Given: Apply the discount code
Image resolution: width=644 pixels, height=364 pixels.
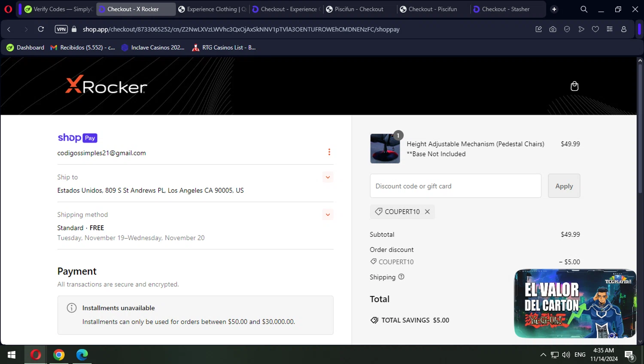Looking at the screenshot, I should click(x=564, y=186).
